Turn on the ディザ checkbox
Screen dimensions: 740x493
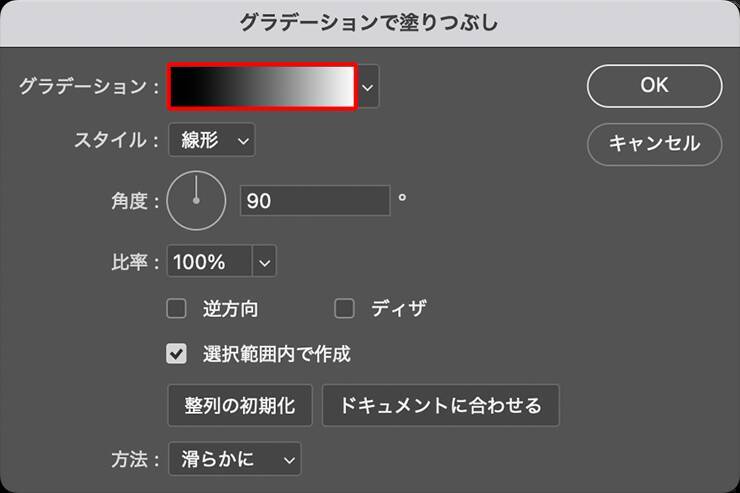click(345, 308)
